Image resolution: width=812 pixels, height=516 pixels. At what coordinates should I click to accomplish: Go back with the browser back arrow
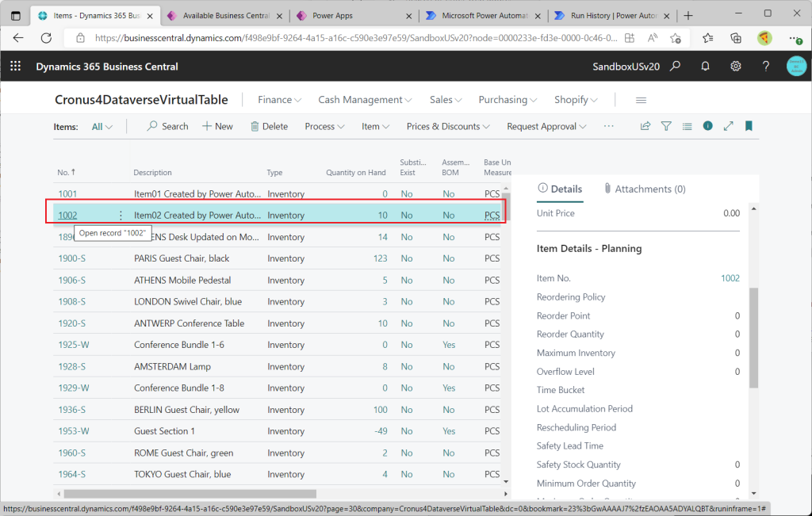18,38
